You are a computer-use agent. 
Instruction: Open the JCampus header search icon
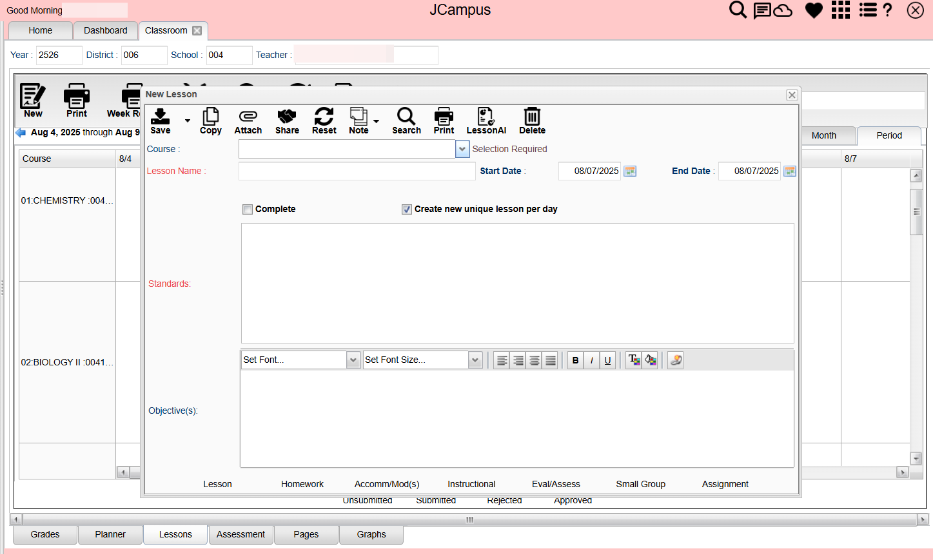coord(738,10)
